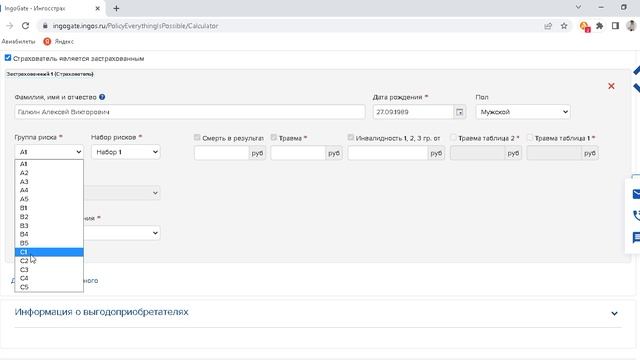Click the chat icon on side panel
Screen dimensions: 640x360
pos(636,237)
